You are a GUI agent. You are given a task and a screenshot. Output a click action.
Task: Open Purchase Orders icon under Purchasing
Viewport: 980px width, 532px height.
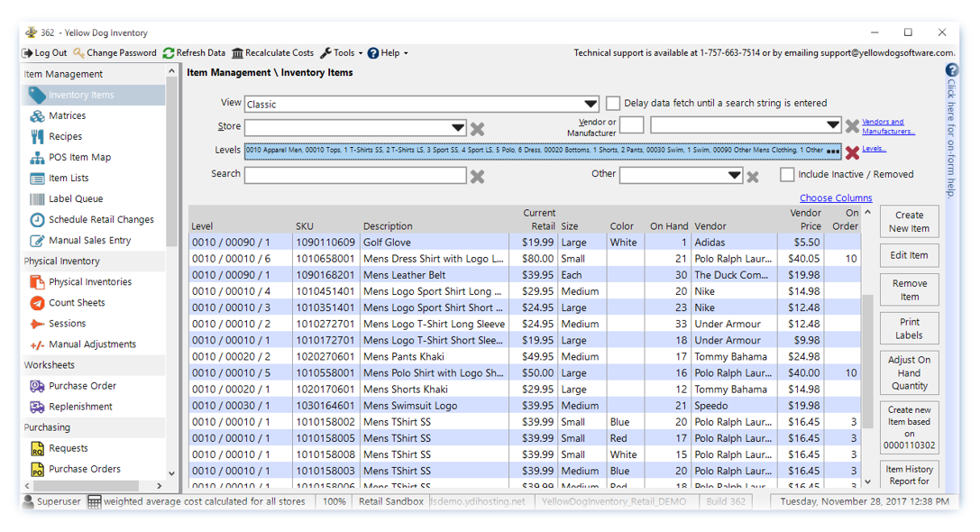coord(38,469)
